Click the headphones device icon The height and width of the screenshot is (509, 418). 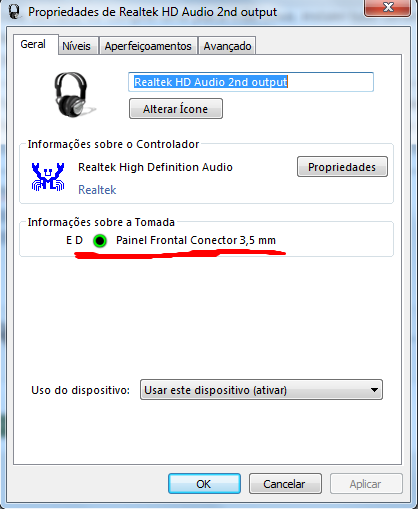[x=74, y=95]
